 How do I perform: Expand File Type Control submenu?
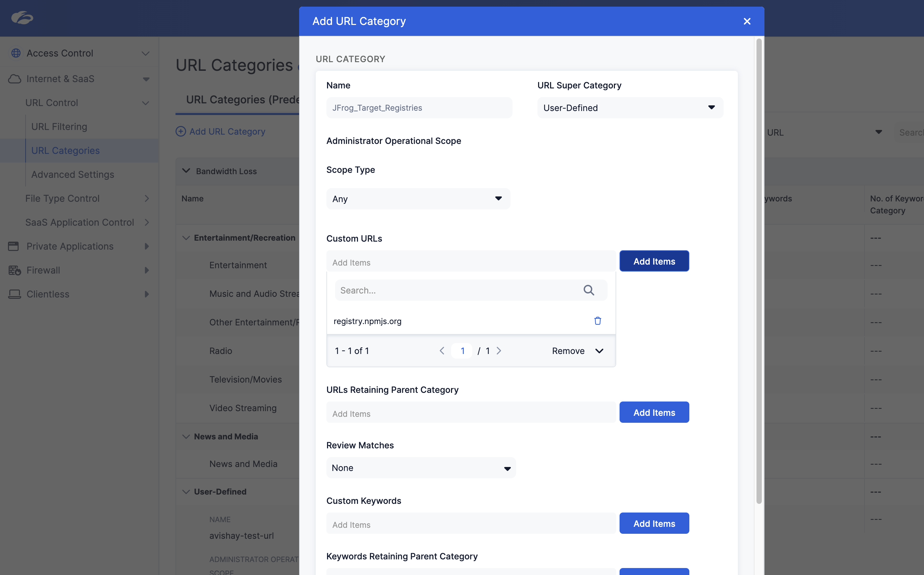click(147, 198)
